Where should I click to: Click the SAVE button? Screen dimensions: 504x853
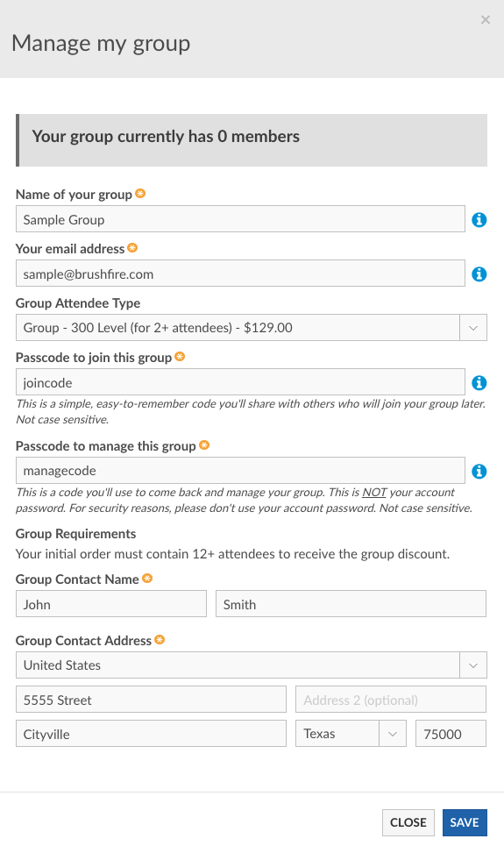pyautogui.click(x=465, y=822)
